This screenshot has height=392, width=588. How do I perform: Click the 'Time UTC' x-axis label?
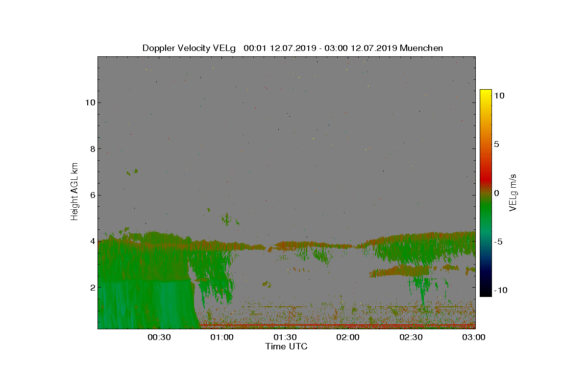[287, 346]
